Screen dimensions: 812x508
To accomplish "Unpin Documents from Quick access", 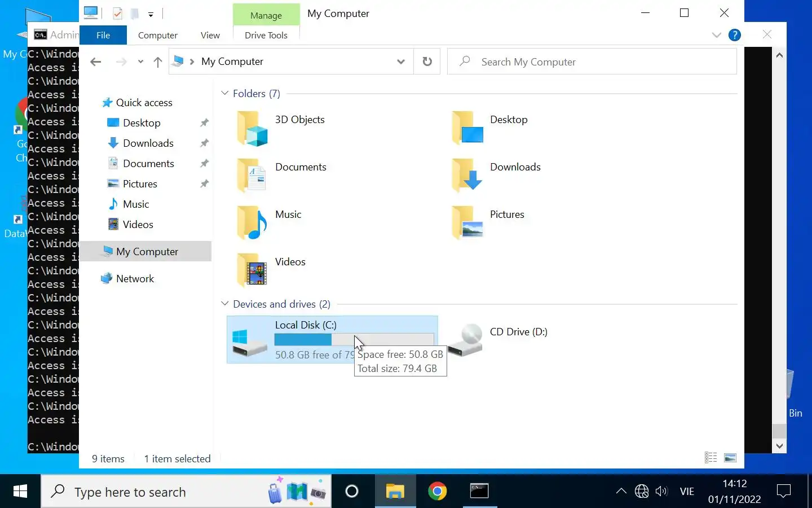I will pyautogui.click(x=204, y=163).
